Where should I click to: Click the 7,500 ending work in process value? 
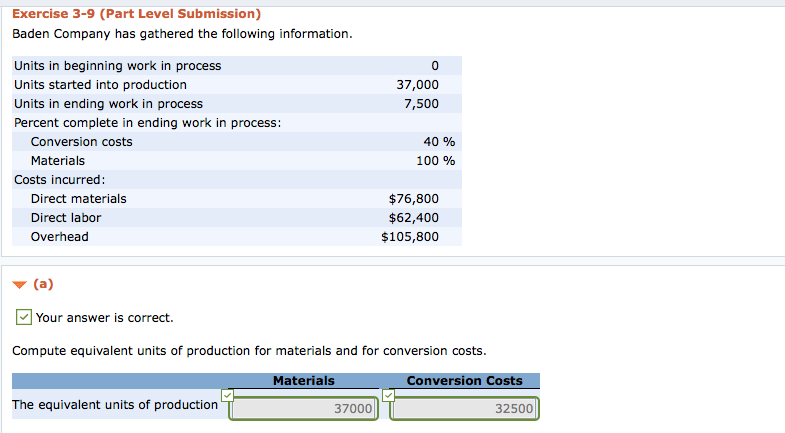point(421,104)
